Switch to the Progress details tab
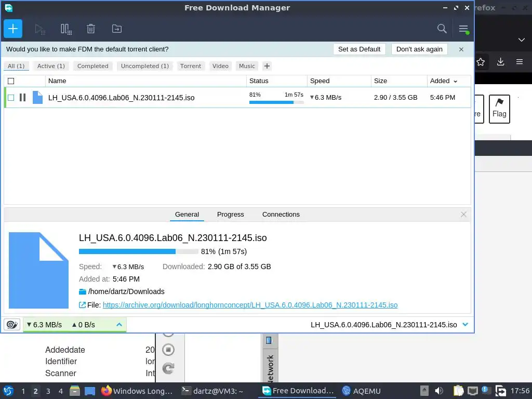Image resolution: width=532 pixels, height=399 pixels. [230, 215]
